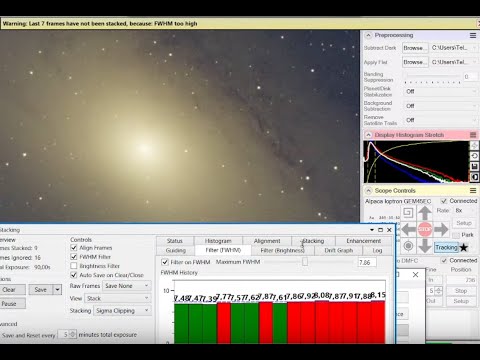Maximize the Stacking window
Viewport: 480px width, 360px height.
pos(380,230)
